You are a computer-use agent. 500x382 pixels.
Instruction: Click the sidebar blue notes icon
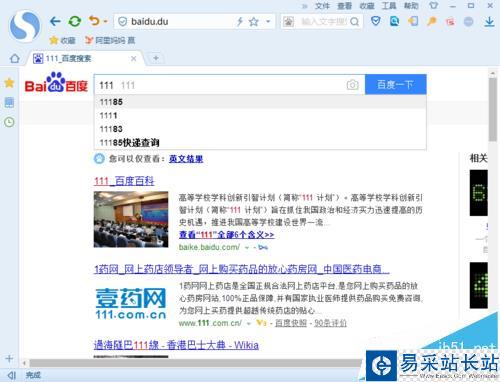(9, 102)
